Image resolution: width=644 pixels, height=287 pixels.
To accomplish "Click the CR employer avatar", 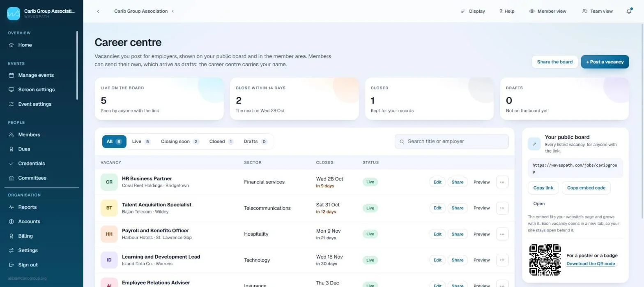I will coord(109,182).
